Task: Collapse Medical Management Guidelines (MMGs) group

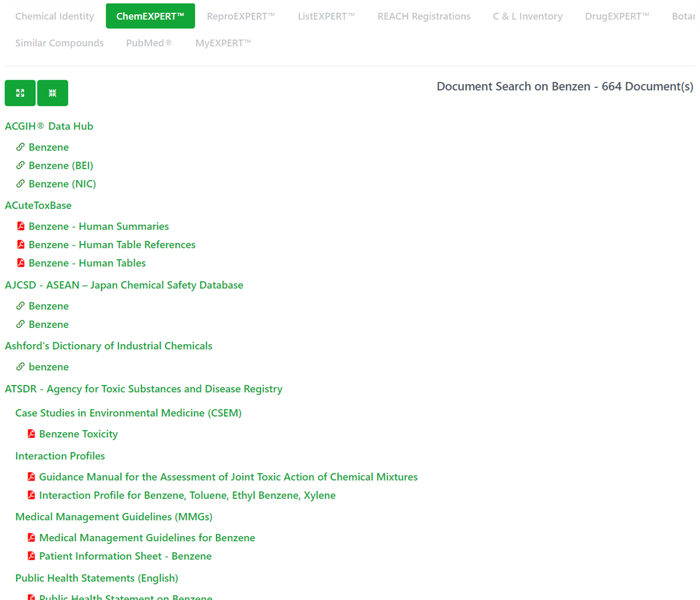Action: (114, 516)
